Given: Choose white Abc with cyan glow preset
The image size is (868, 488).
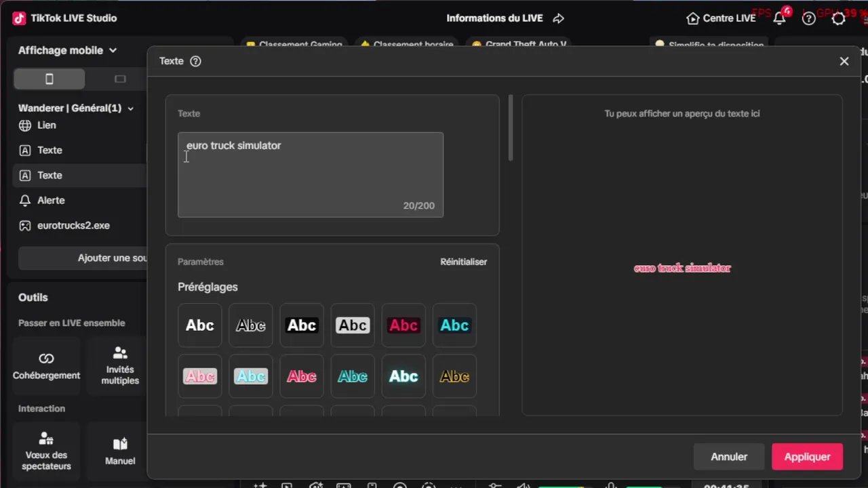Looking at the screenshot, I should pyautogui.click(x=403, y=376).
